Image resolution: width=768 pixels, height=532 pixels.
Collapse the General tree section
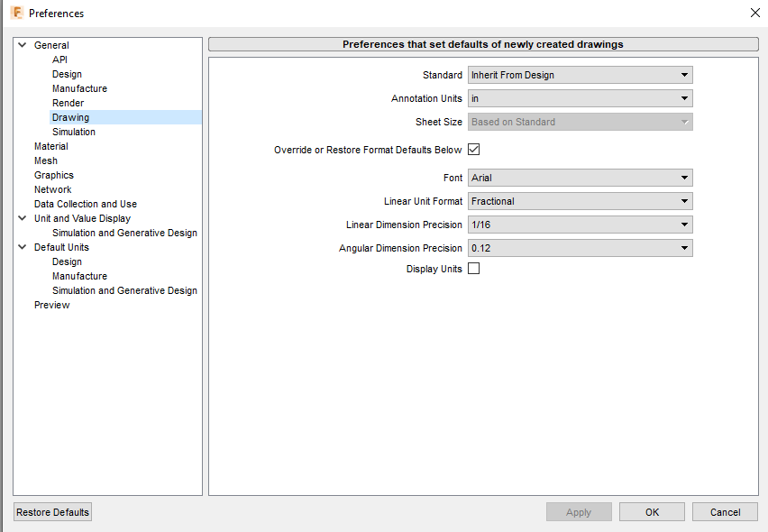[21, 45]
